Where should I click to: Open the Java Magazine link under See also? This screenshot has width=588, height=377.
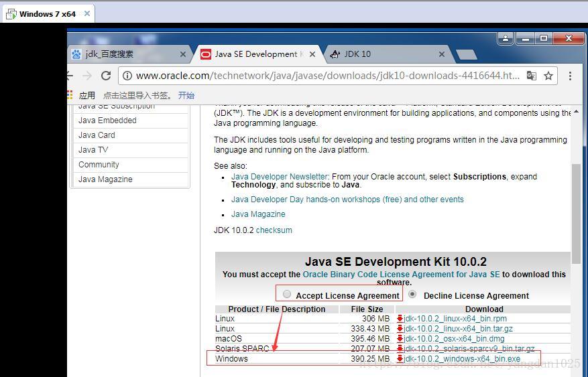258,214
